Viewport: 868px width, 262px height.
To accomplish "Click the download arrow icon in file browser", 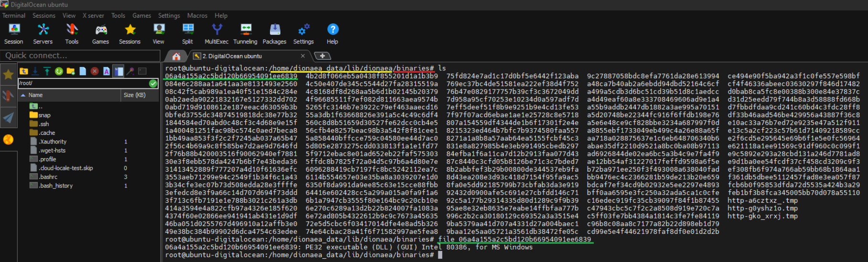I will click(x=35, y=71).
